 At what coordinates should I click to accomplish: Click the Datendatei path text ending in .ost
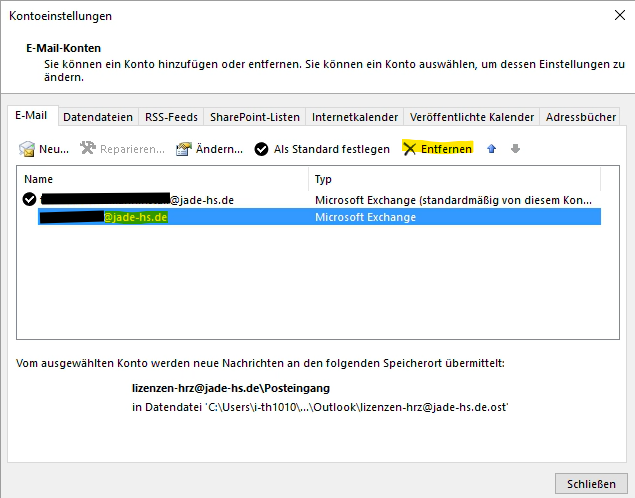click(x=320, y=407)
